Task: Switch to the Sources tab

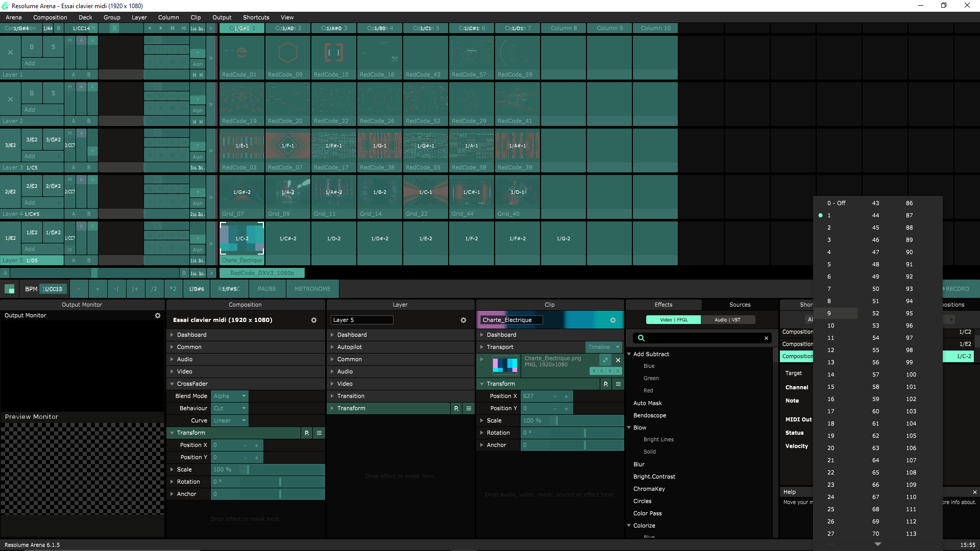Action: click(x=740, y=305)
